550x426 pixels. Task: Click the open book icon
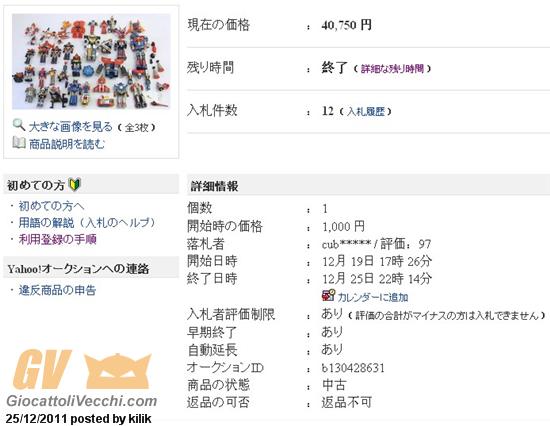pyautogui.click(x=19, y=143)
